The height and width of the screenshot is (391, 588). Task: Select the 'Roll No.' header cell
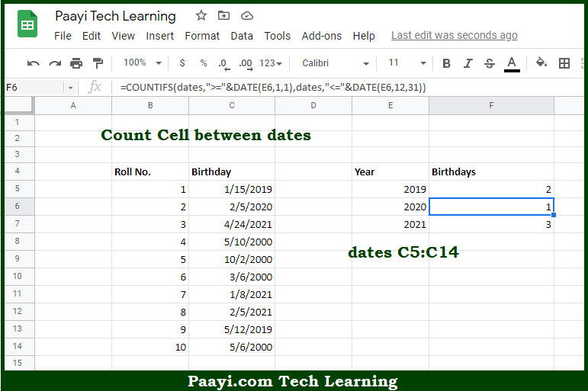[150, 171]
